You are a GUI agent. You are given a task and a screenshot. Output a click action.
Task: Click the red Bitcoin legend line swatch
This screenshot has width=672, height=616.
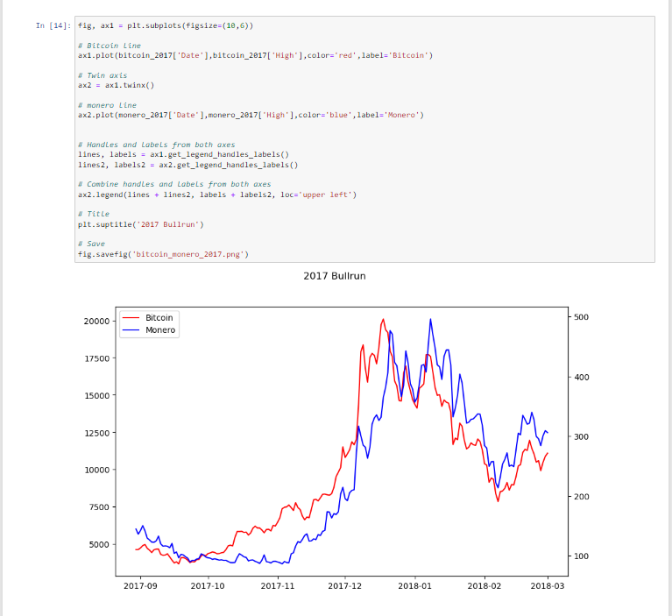pyautogui.click(x=131, y=318)
